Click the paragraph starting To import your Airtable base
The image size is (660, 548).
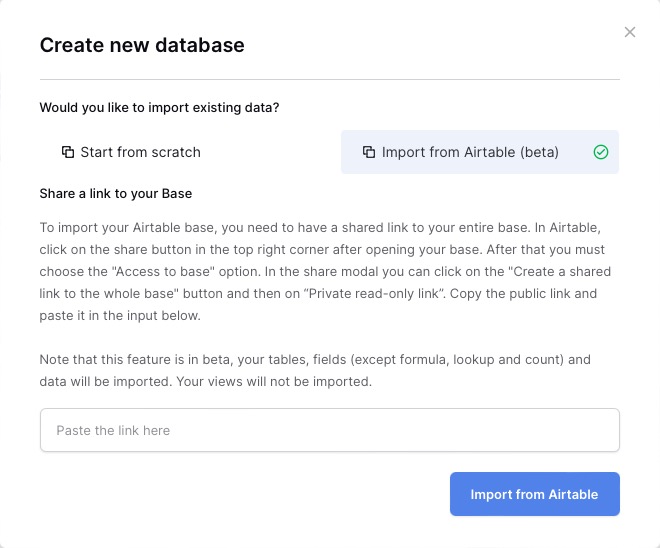point(325,271)
